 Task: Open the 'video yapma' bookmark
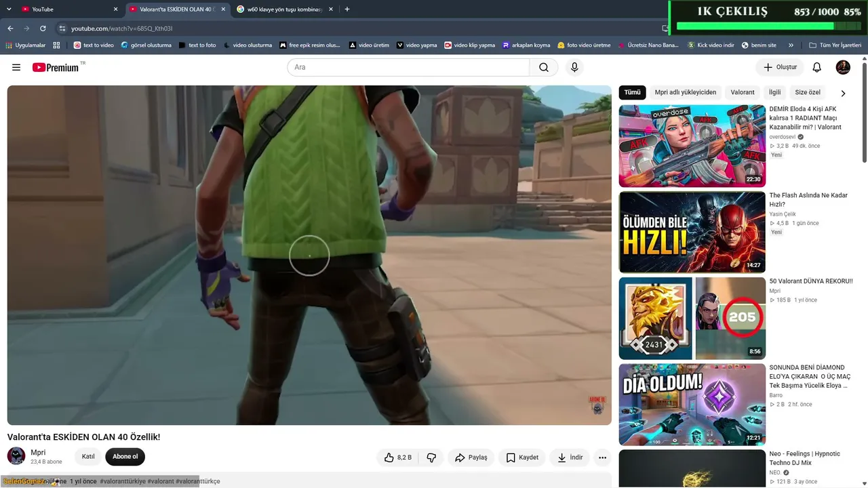[x=417, y=45]
